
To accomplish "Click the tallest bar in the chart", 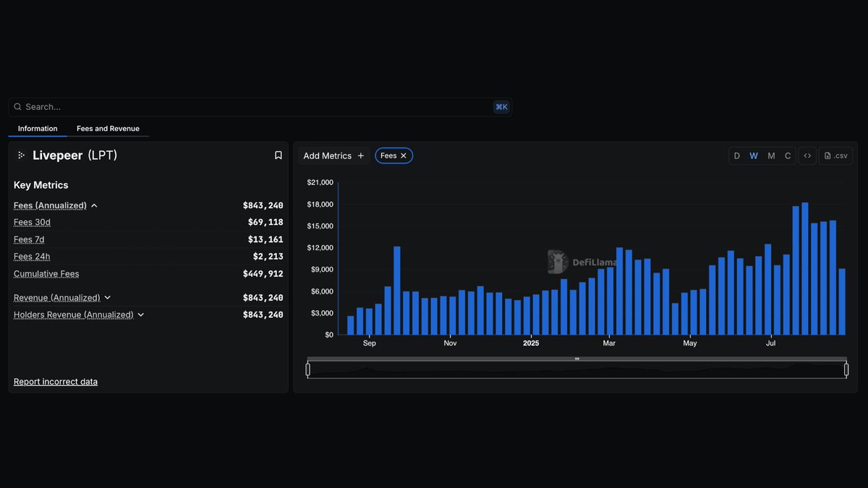I will pyautogui.click(x=805, y=269).
